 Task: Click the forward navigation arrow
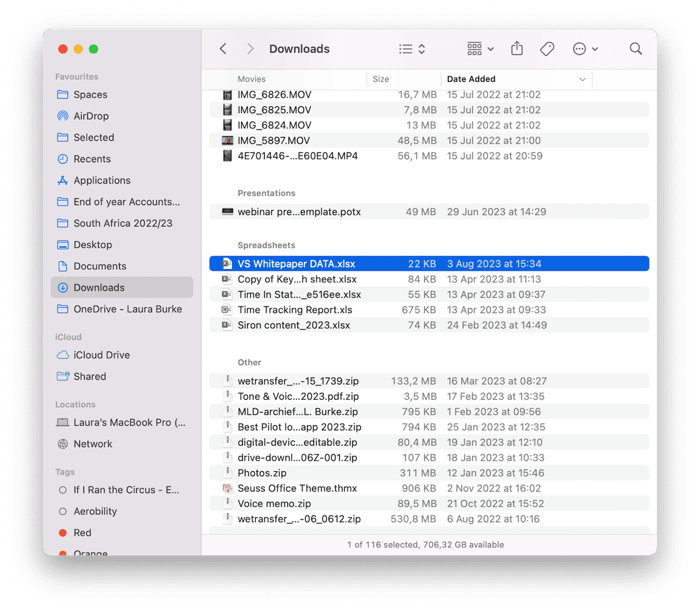[x=250, y=48]
